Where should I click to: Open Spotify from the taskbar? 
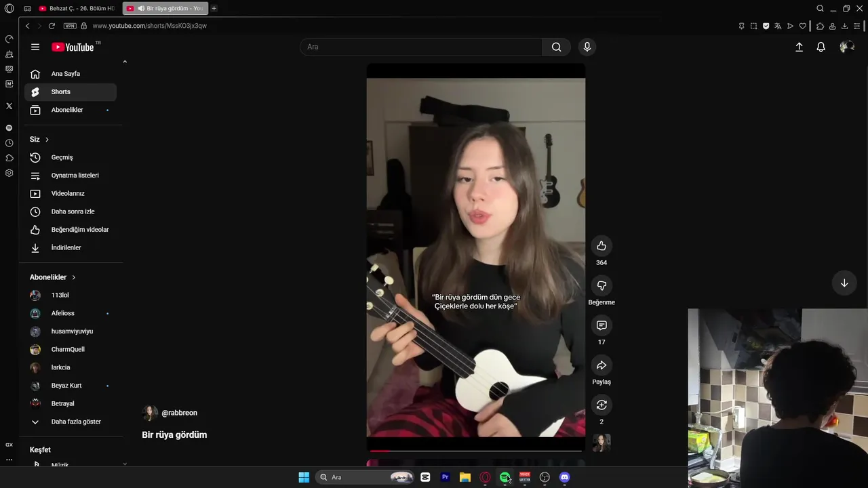505,477
